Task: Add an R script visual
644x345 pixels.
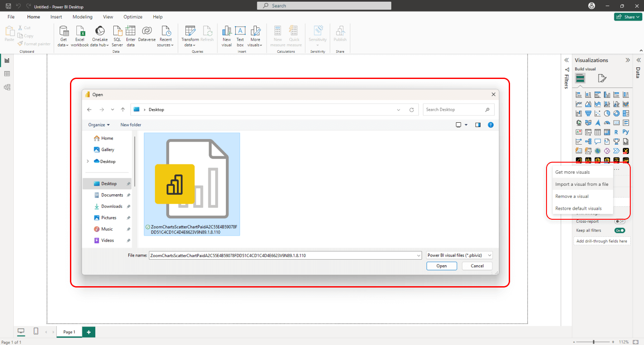Action: point(616,132)
